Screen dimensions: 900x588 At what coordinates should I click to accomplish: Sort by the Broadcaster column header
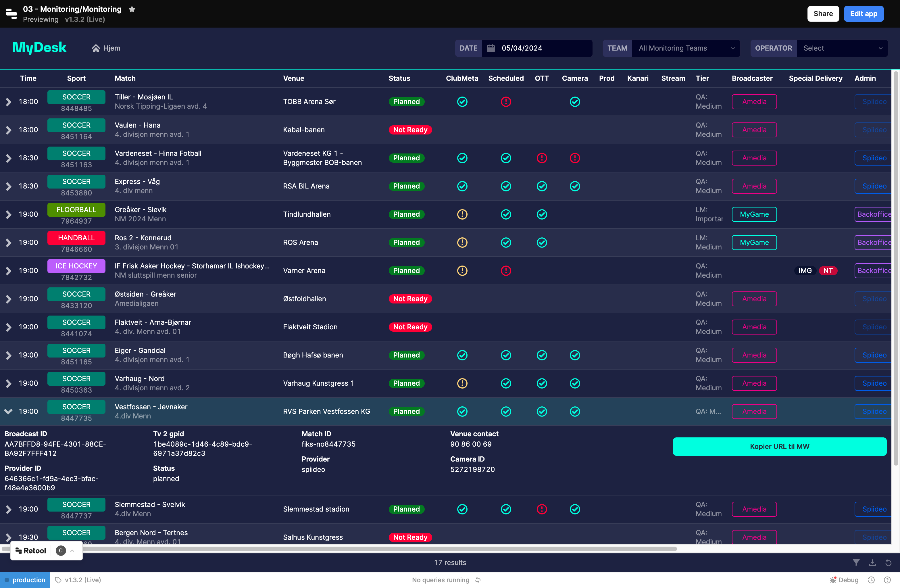click(x=752, y=78)
